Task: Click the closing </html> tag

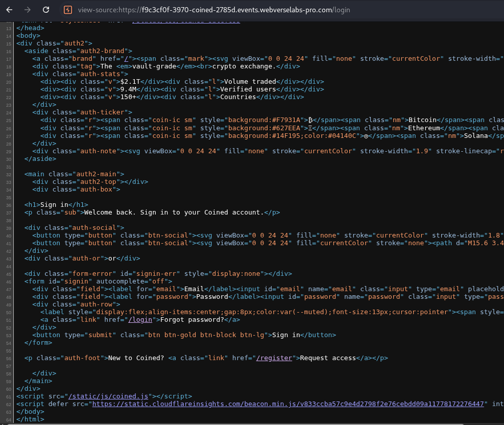Action: pyautogui.click(x=30, y=419)
